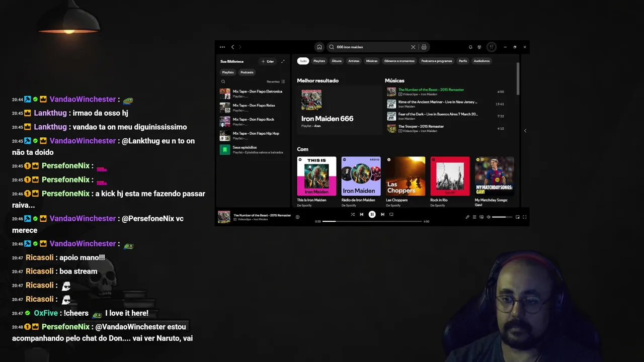Select the Artistas filter tab
This screenshot has height=362, width=644.
click(x=354, y=61)
